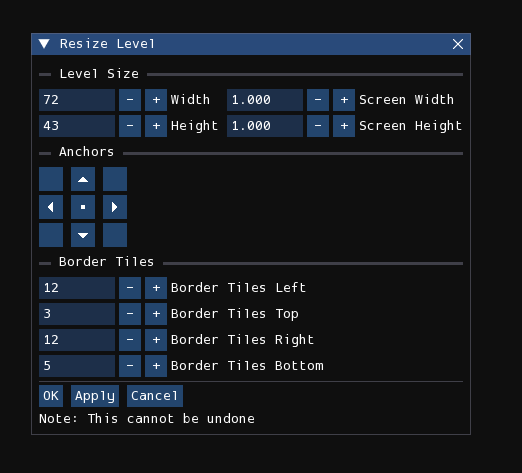Click the Border Tiles Bottom label
Image resolution: width=522 pixels, height=473 pixels.
click(x=247, y=366)
